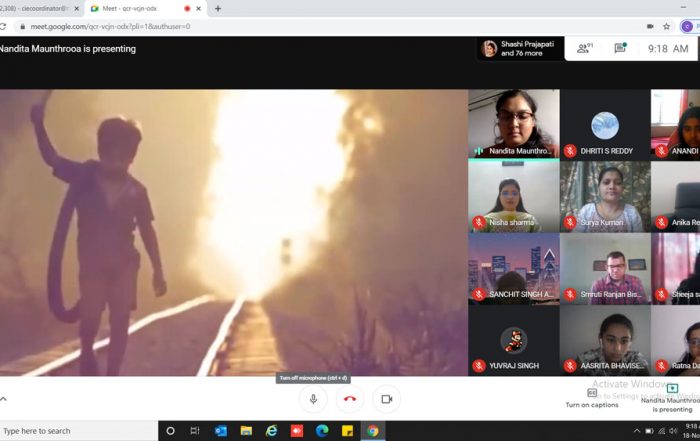
Task: Open Sticky Notes from the taskbar
Action: coord(347,431)
